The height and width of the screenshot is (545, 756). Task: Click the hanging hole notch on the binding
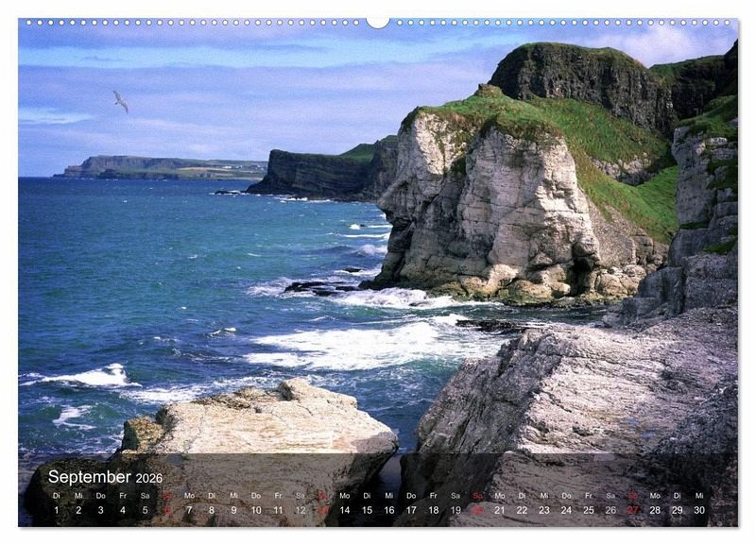[378, 23]
